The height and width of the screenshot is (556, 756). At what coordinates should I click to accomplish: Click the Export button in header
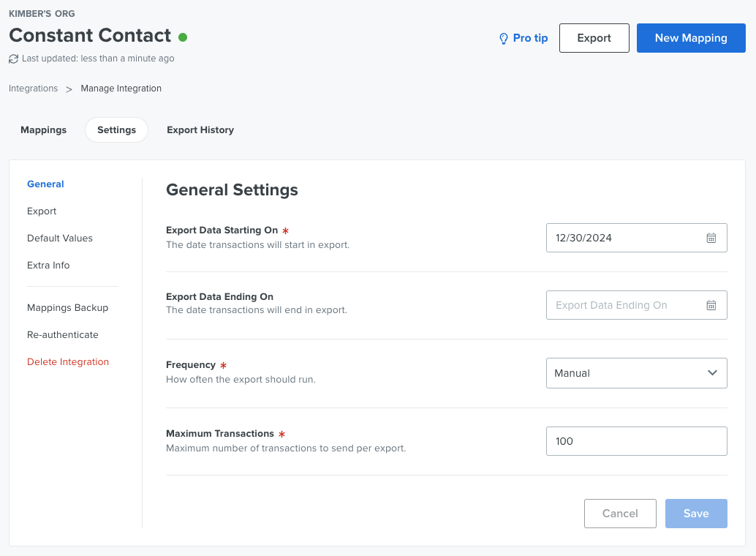click(x=594, y=38)
